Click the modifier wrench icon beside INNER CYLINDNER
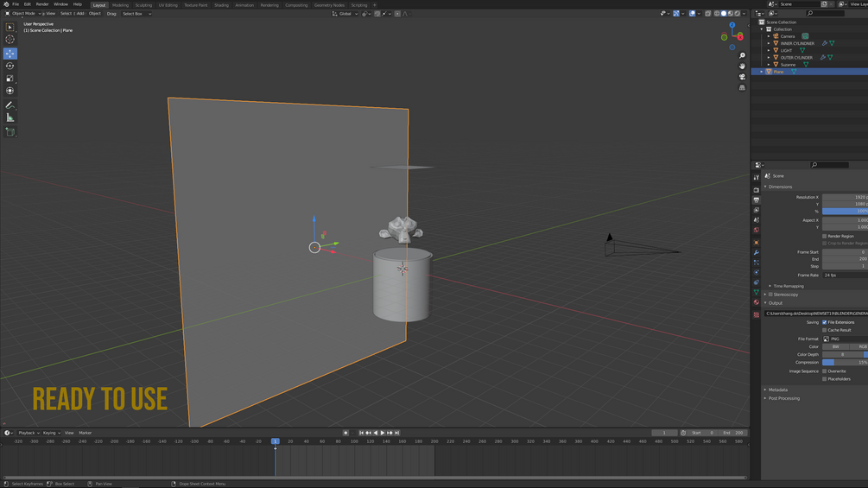The image size is (868, 488). click(824, 43)
